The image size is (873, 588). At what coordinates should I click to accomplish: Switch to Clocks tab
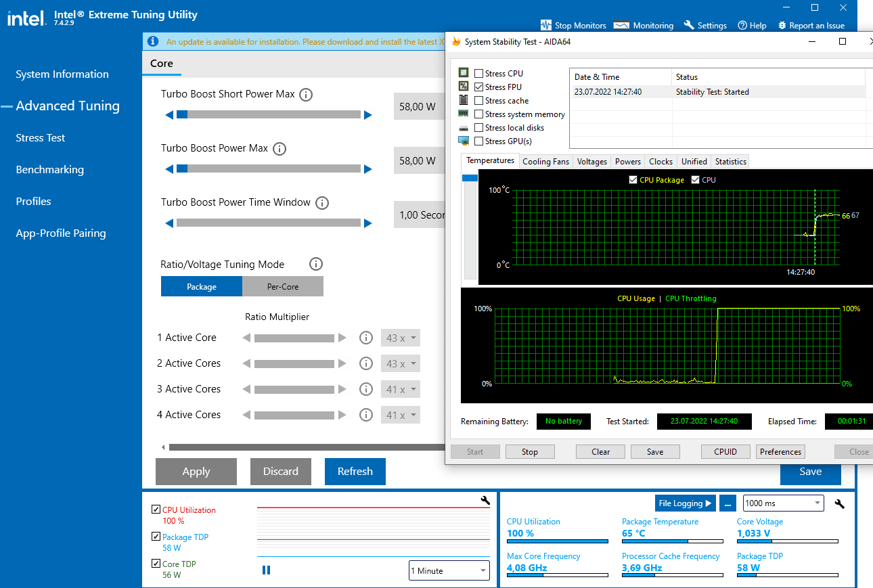(661, 162)
